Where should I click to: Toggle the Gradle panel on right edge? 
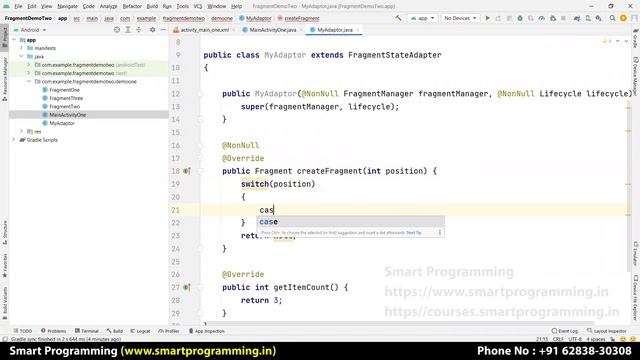[636, 39]
